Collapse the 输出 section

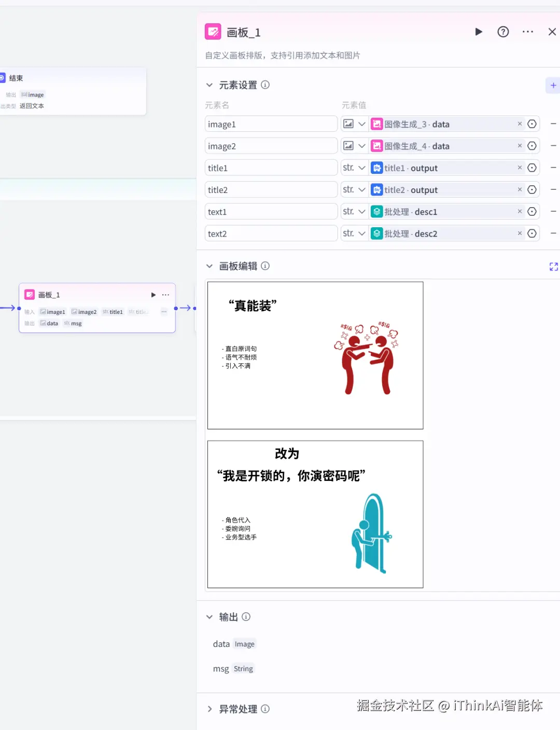point(209,617)
